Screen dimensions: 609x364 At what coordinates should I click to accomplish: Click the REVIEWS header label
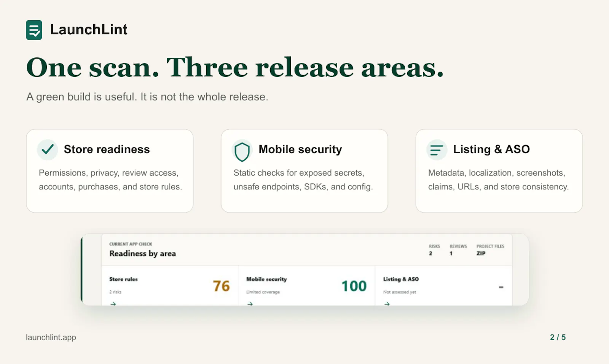click(458, 246)
